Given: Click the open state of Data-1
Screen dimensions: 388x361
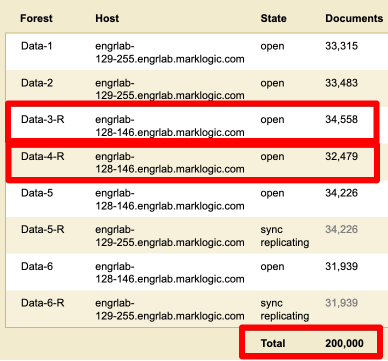Looking at the screenshot, I should [x=272, y=46].
